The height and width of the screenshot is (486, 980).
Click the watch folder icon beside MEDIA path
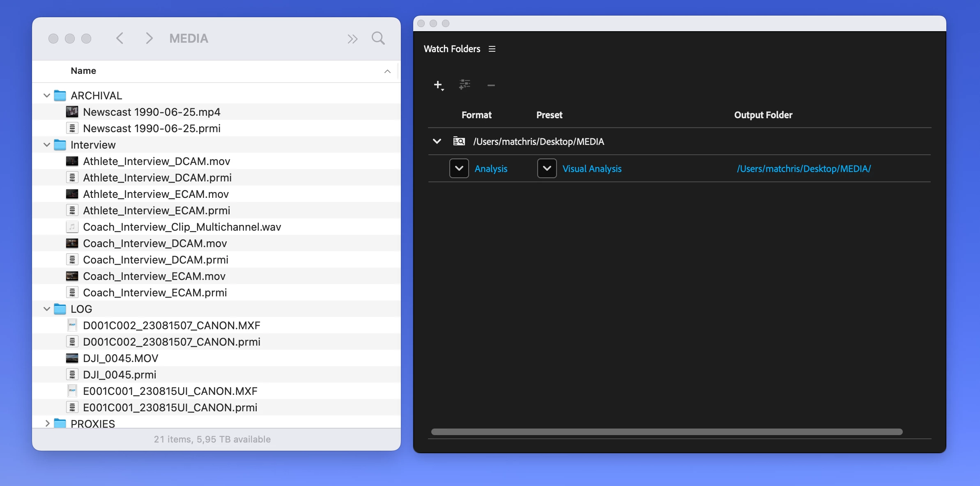pyautogui.click(x=459, y=141)
